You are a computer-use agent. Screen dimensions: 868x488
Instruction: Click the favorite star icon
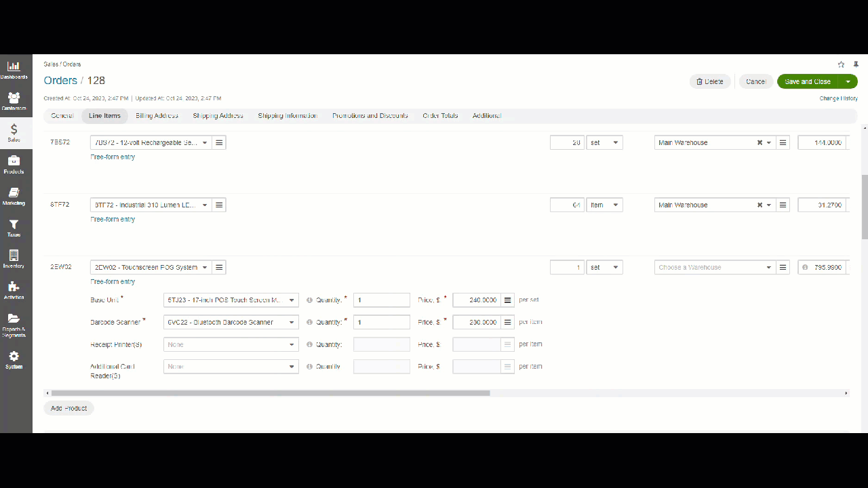[842, 64]
